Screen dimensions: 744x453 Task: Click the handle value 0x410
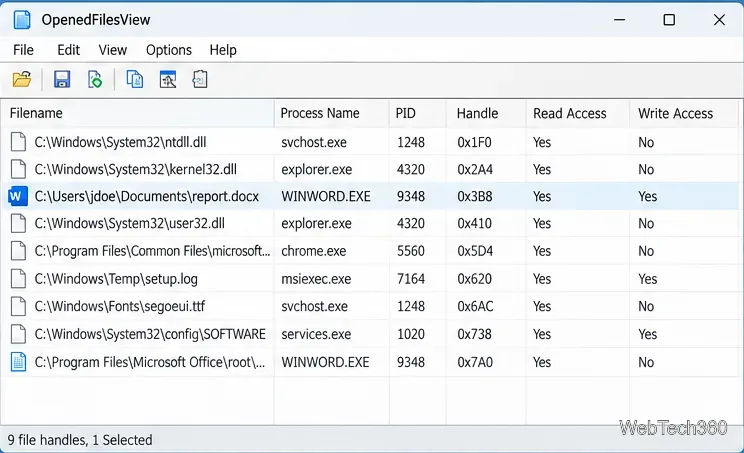click(x=474, y=223)
